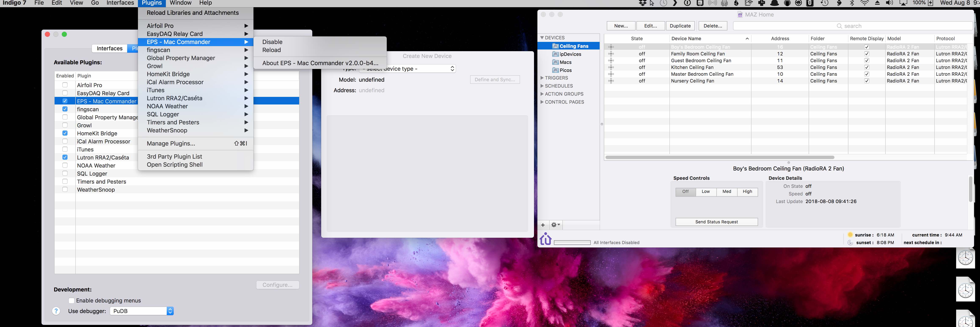Uncheck Lutron RRA2/Caséta plugin checkbox
This screenshot has width=980, height=327.
coord(65,157)
